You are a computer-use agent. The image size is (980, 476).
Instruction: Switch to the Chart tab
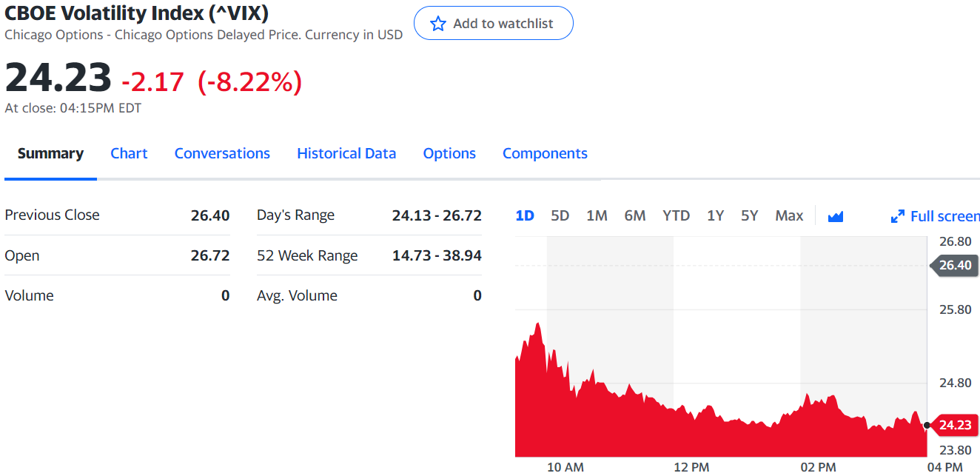click(129, 153)
